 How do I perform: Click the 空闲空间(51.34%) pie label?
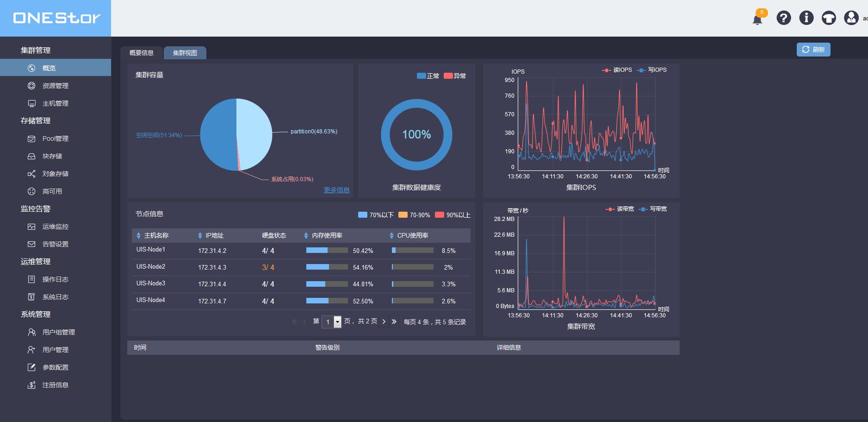pyautogui.click(x=159, y=135)
